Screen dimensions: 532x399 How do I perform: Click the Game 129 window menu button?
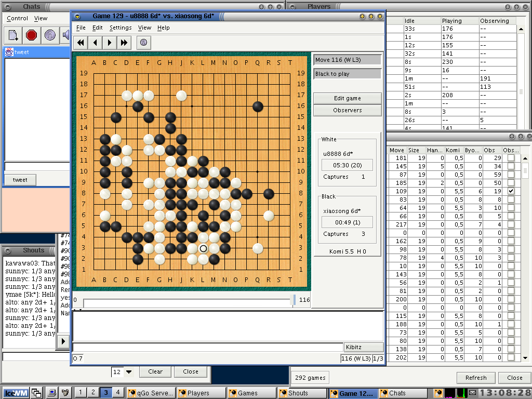click(77, 16)
